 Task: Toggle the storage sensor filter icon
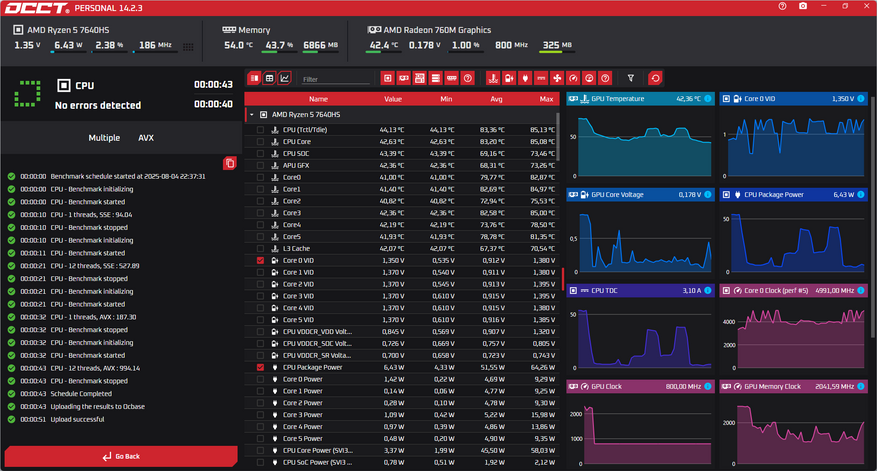[x=436, y=78]
